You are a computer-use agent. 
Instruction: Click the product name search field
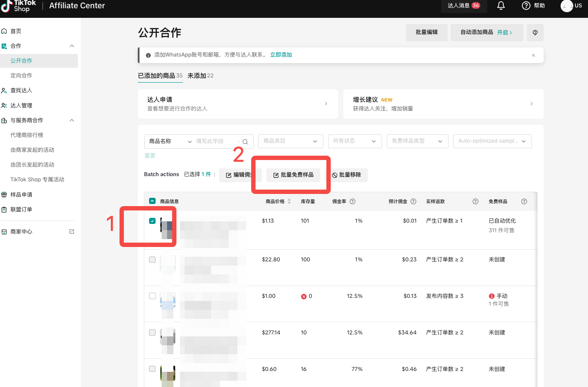click(x=216, y=141)
